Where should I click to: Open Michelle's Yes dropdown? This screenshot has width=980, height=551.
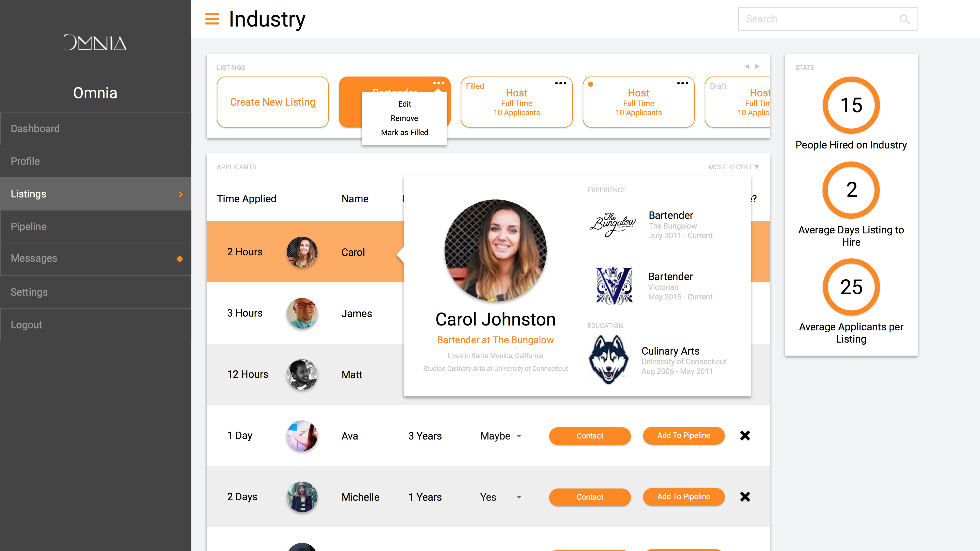click(519, 497)
